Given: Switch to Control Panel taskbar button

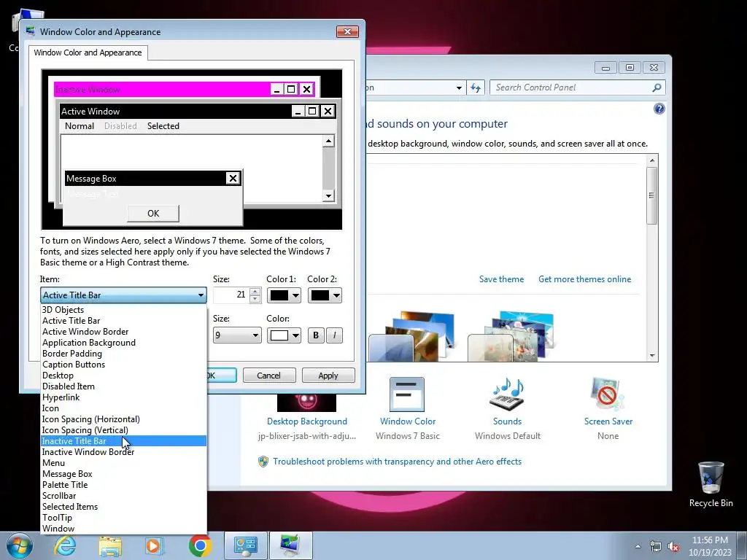Looking at the screenshot, I should coord(245,545).
